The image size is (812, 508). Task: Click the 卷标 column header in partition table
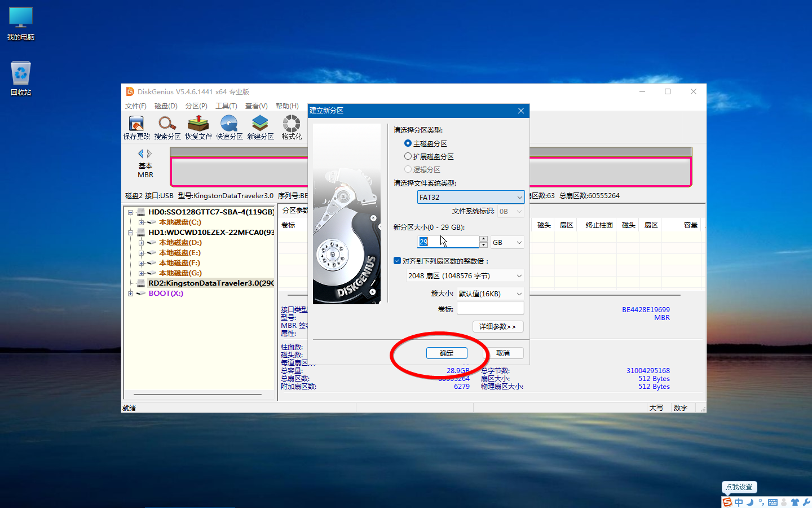(288, 225)
